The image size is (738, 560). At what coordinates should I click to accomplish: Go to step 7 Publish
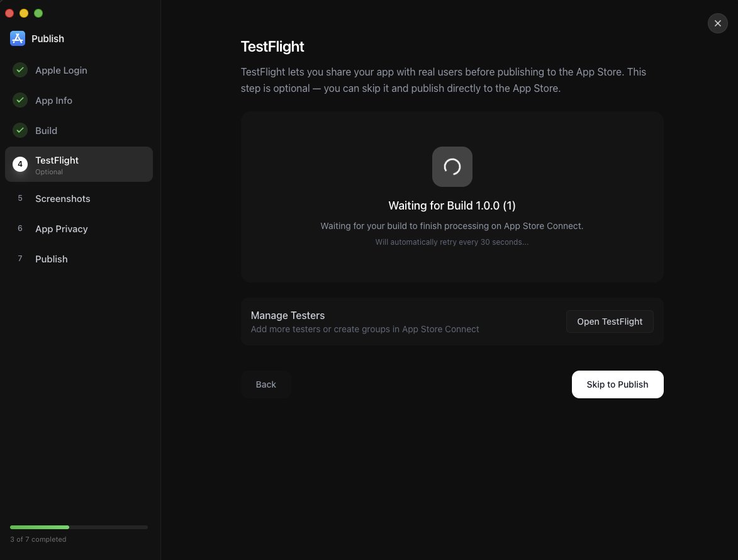point(79,259)
